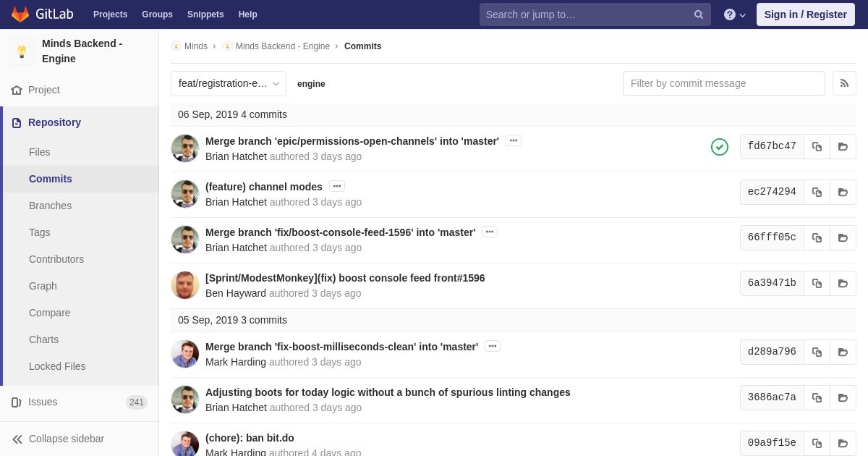Copy commit SHA 6a39471b

click(817, 283)
